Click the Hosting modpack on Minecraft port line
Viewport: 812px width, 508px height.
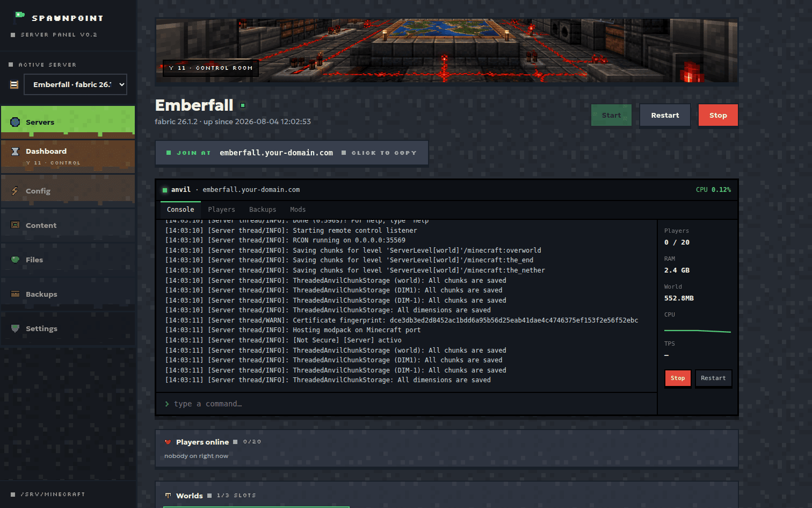click(293, 330)
